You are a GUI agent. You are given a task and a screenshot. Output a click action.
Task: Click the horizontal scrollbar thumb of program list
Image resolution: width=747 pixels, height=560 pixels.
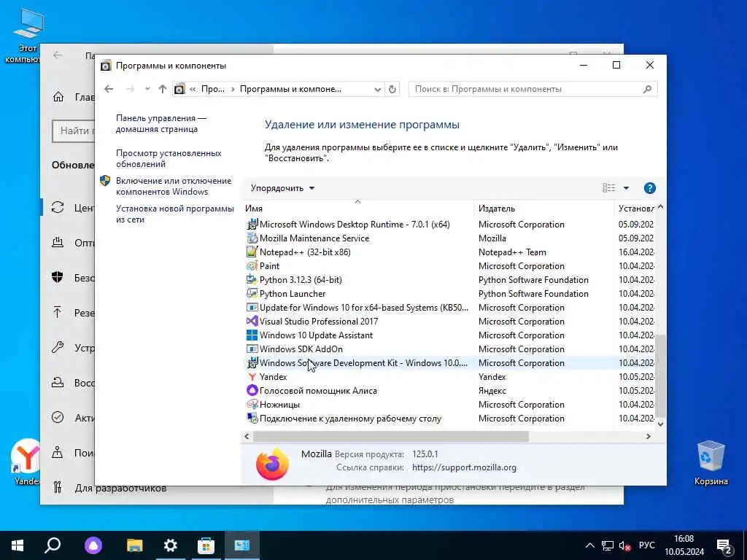(x=391, y=436)
